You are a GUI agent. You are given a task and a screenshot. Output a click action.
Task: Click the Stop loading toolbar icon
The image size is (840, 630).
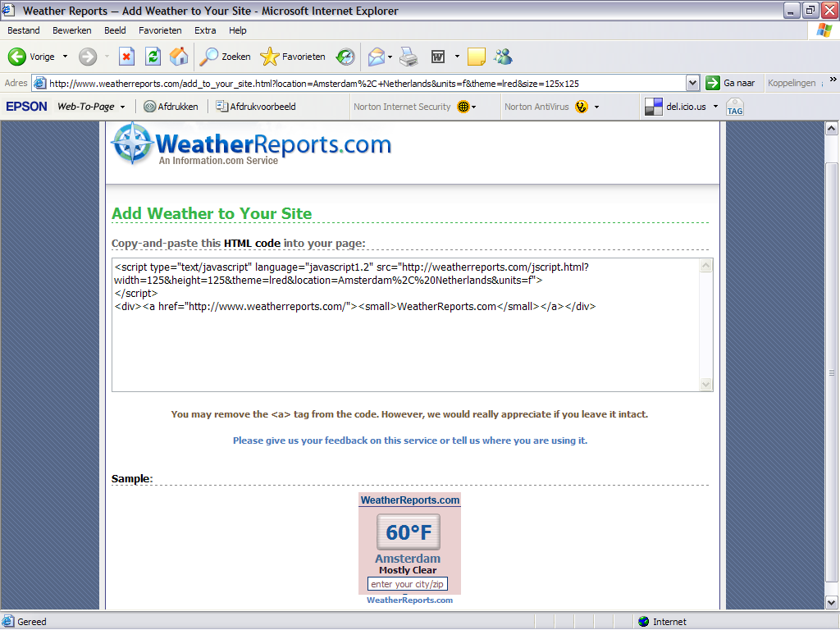tap(126, 57)
